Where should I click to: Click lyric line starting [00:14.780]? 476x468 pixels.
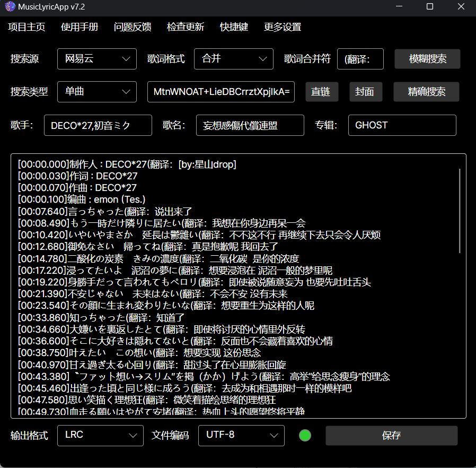click(158, 258)
